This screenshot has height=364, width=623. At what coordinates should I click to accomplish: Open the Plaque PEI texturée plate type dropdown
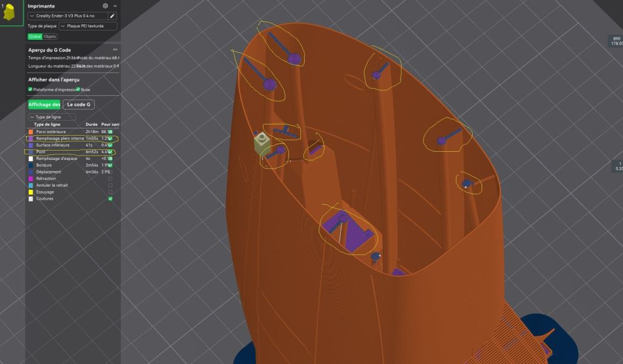[88, 26]
